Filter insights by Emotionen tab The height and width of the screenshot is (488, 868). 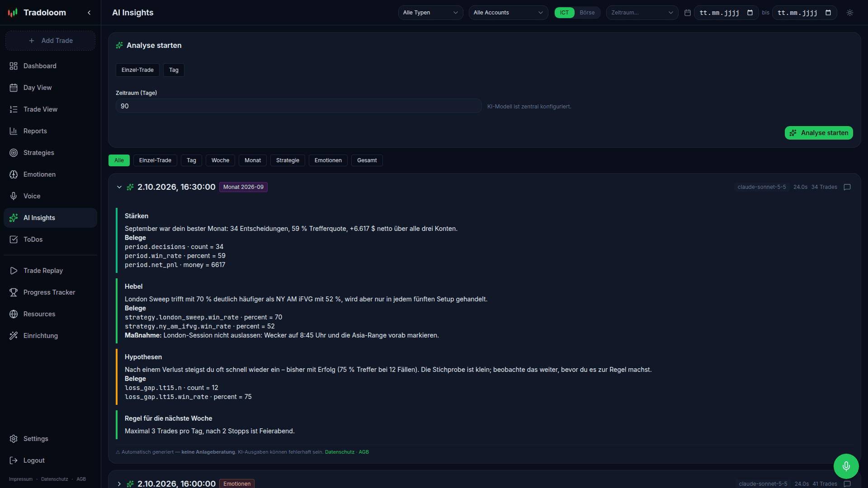coord(328,160)
